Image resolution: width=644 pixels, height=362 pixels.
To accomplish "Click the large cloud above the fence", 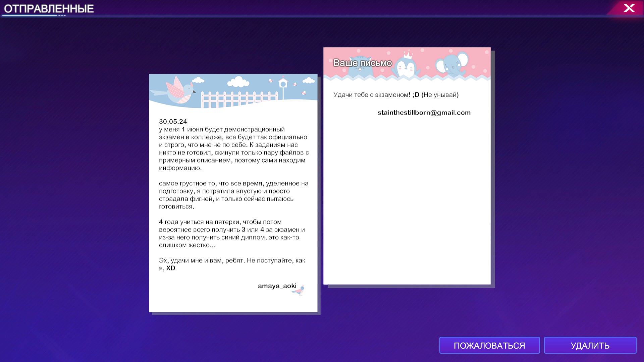I will tap(238, 81).
